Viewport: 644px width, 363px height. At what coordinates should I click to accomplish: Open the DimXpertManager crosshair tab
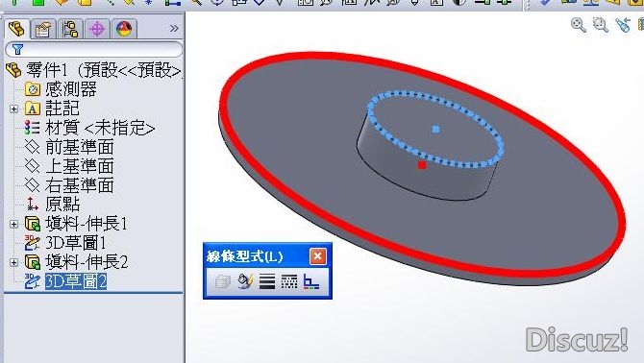(97, 29)
